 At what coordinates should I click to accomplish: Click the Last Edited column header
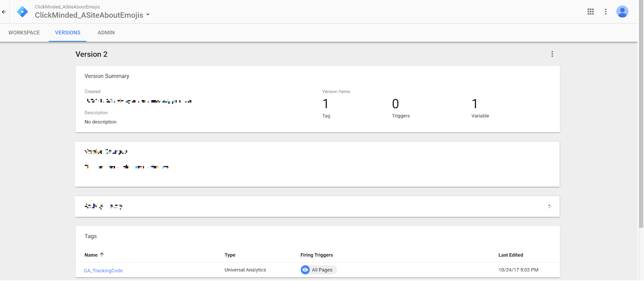(510, 255)
